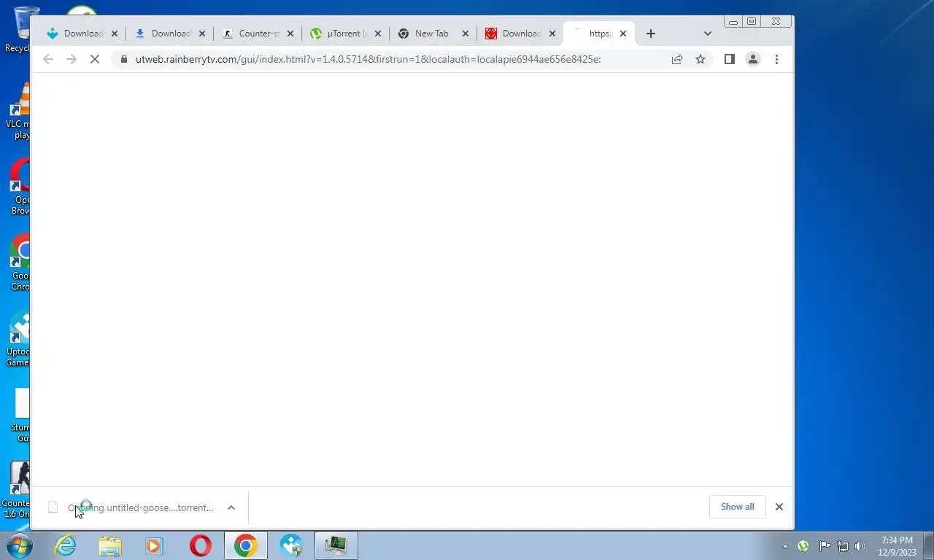Switch to the µTorrent tab
Screen dimensions: 934x560
point(345,34)
